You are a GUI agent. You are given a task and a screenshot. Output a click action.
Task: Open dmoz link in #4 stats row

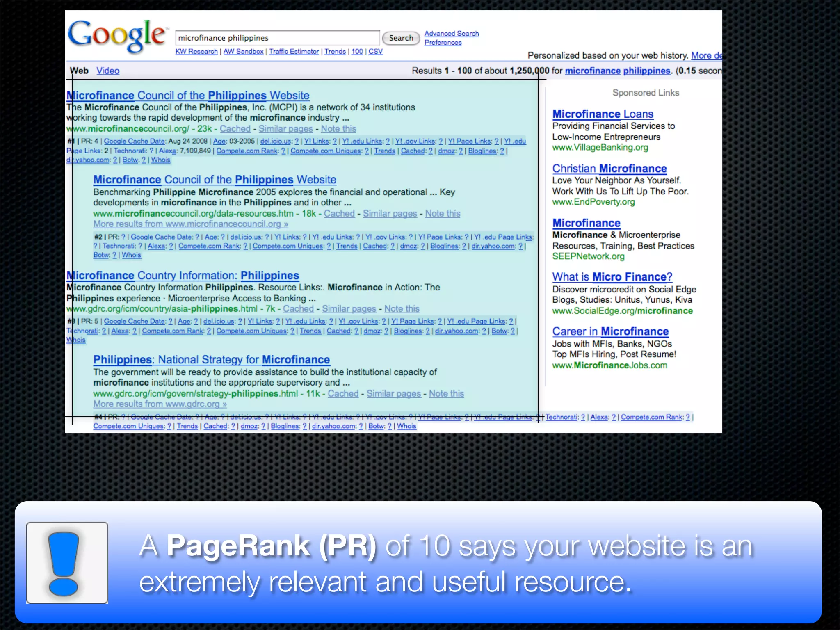point(249,426)
